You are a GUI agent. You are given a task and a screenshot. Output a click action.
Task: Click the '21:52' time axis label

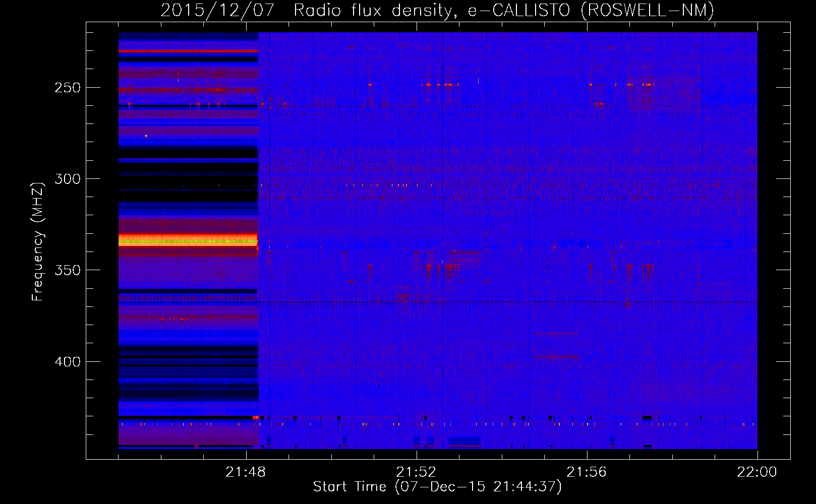[x=416, y=472]
